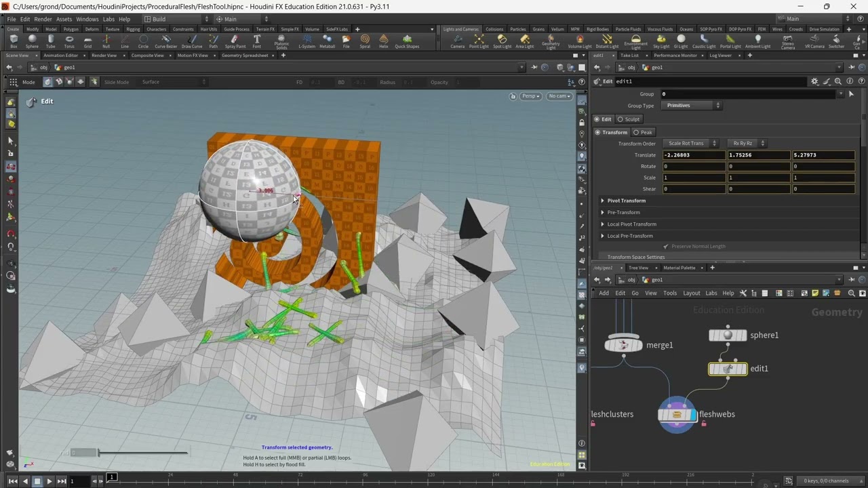The width and height of the screenshot is (868, 488).
Task: Open the Group Type Primitives dropdown
Action: (x=693, y=106)
